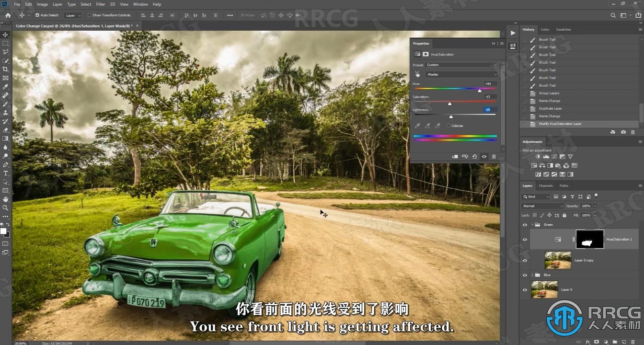Create a new group in Layers panel
The width and height of the screenshot is (644, 345).
pyautogui.click(x=615, y=342)
